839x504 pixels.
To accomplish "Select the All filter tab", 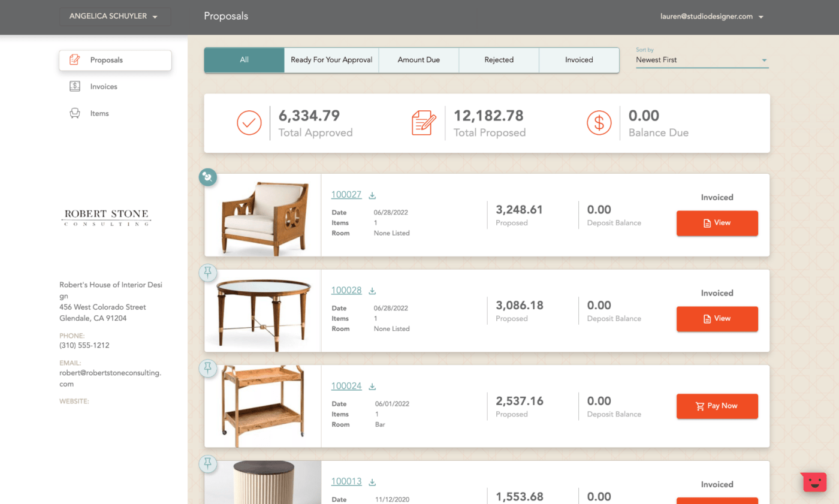I will click(x=245, y=60).
